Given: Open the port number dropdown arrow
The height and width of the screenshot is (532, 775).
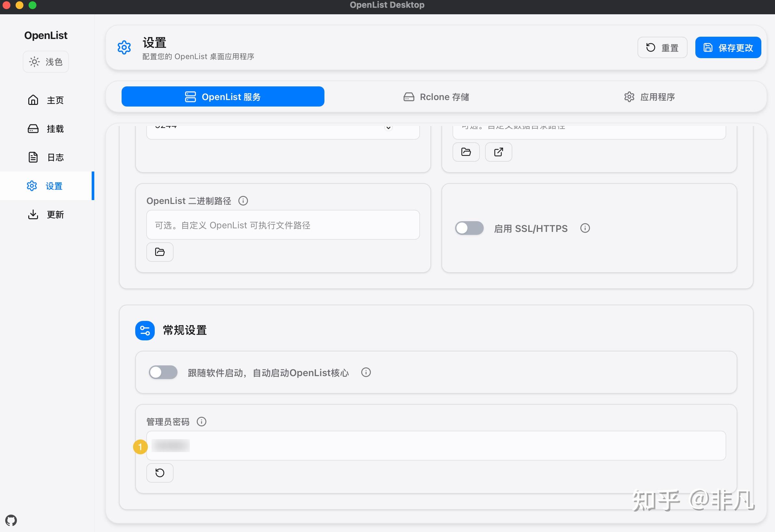Looking at the screenshot, I should (388, 128).
